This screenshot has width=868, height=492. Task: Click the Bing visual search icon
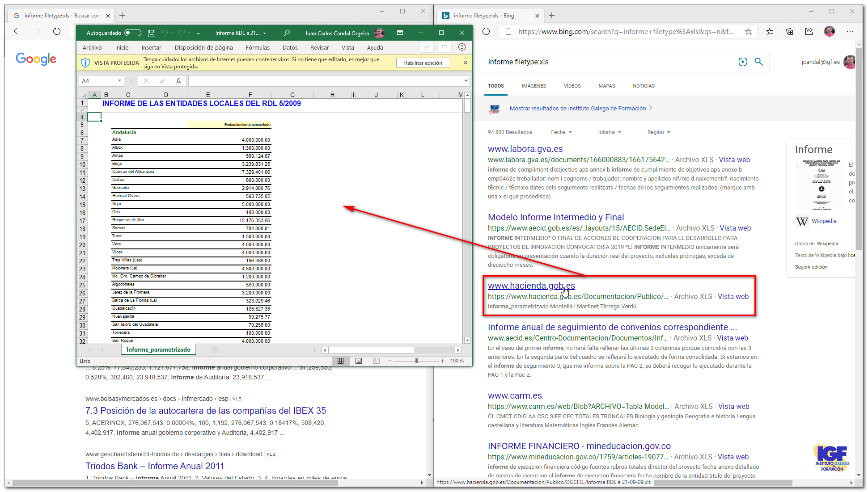click(x=743, y=62)
